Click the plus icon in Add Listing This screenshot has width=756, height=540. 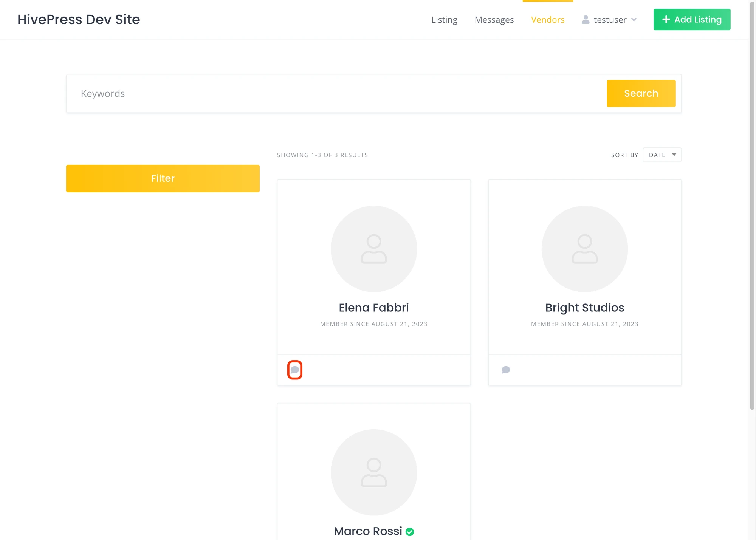point(666,19)
